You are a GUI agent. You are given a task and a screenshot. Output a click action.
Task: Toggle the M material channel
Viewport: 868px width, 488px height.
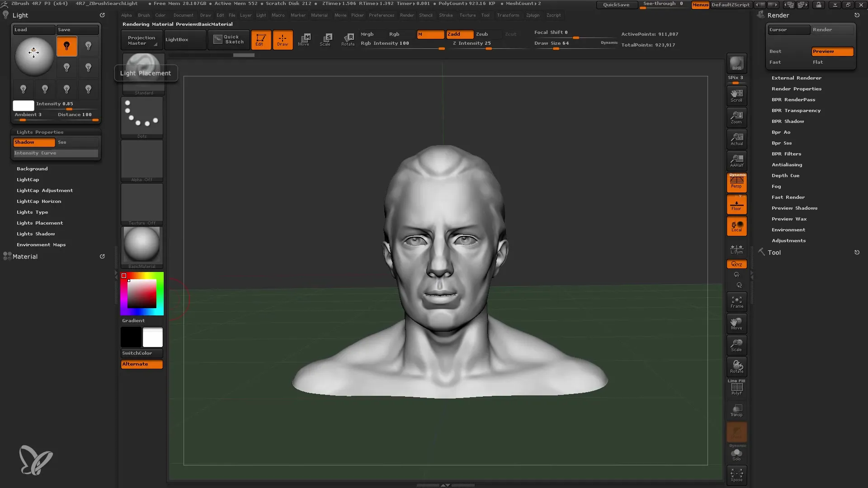click(430, 34)
